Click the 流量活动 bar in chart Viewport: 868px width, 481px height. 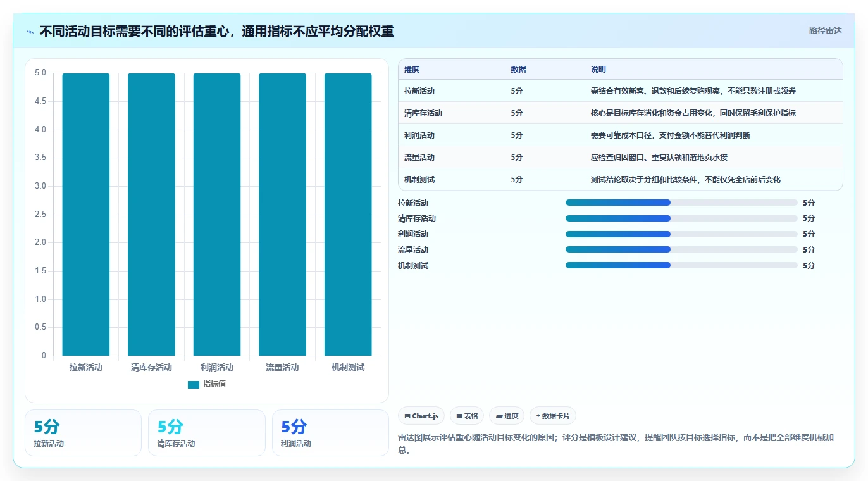pyautogui.click(x=282, y=215)
